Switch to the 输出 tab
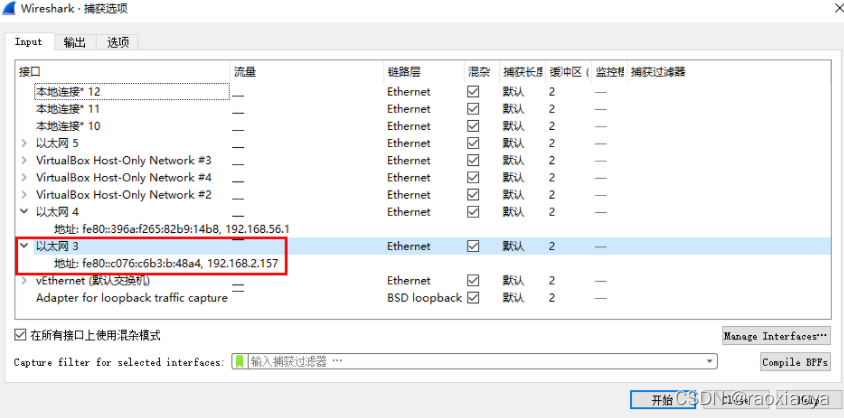The height and width of the screenshot is (418, 844). click(x=74, y=42)
